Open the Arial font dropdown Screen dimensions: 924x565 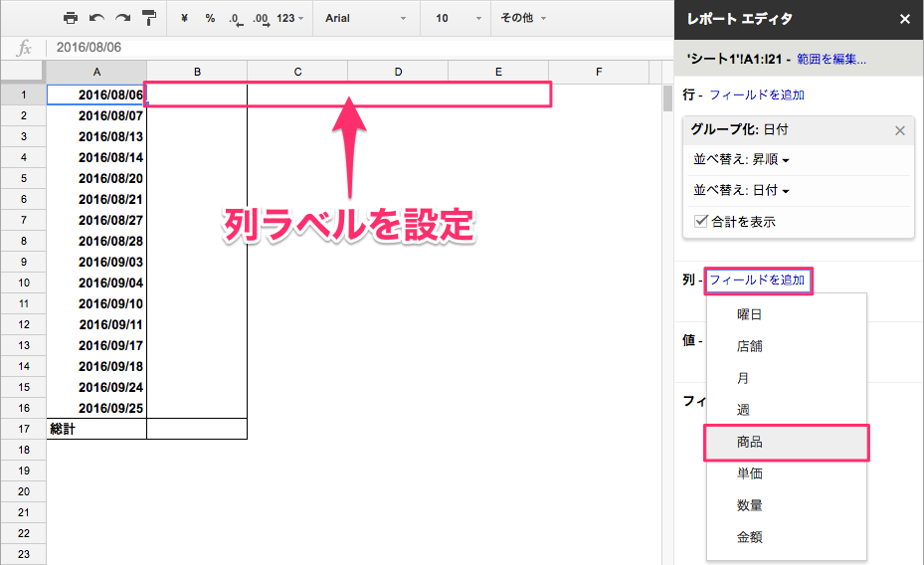pyautogui.click(x=365, y=18)
